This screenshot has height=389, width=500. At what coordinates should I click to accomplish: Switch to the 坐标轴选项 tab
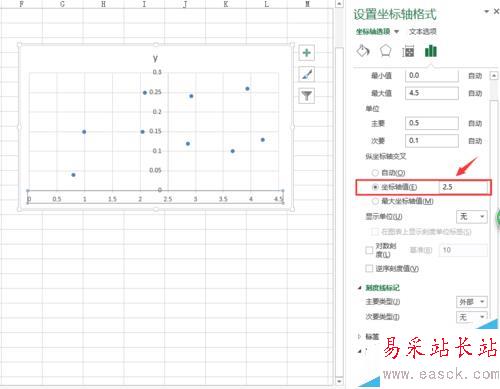tap(373, 32)
